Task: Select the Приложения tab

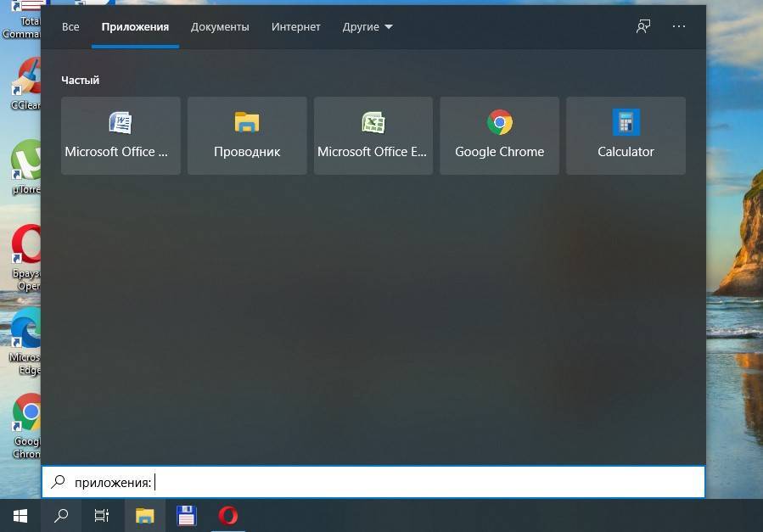Action: (x=135, y=26)
